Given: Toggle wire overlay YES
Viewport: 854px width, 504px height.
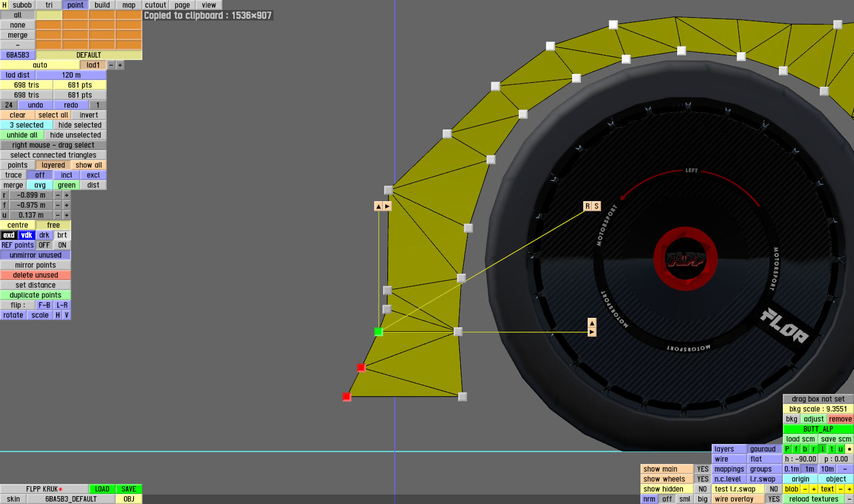Looking at the screenshot, I should (x=774, y=499).
